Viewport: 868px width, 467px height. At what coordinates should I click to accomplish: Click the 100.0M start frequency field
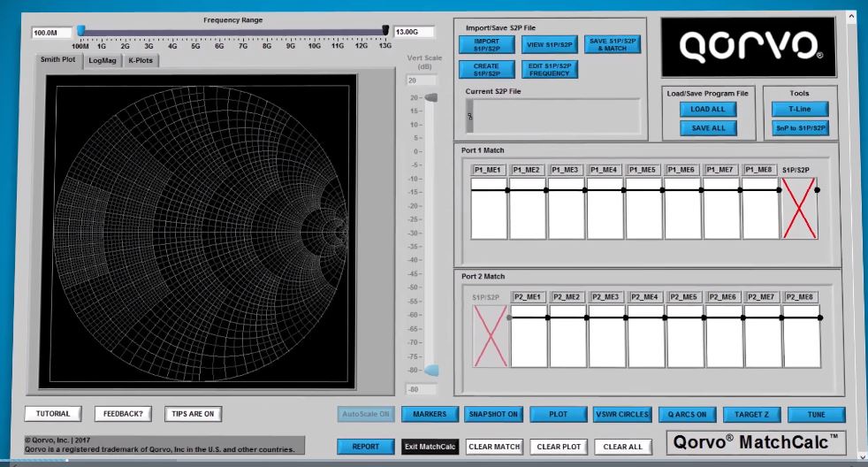tap(51, 33)
